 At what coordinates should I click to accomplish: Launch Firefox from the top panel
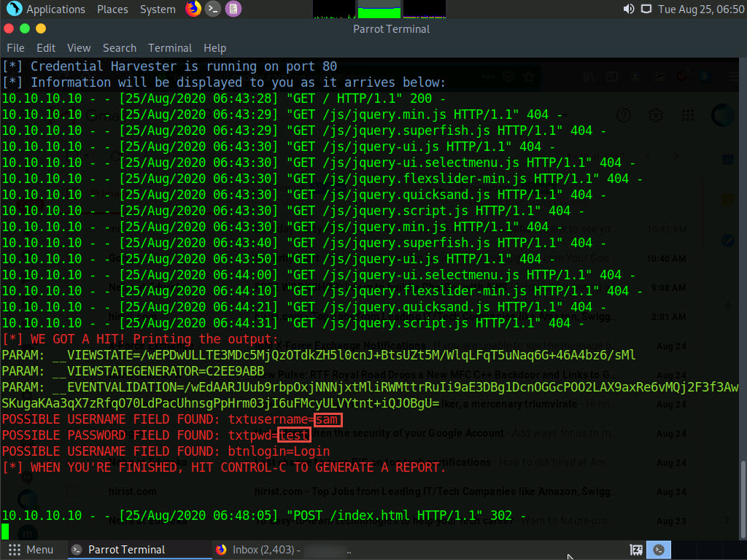click(193, 9)
